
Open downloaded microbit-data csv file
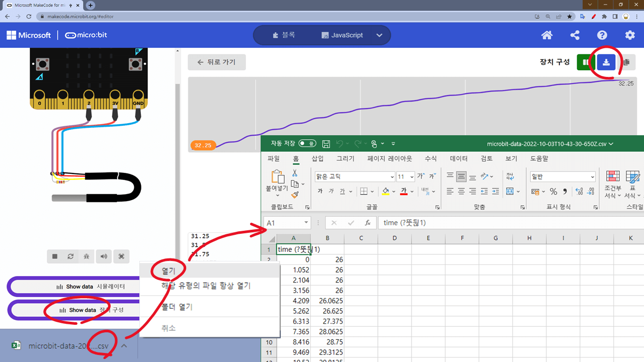point(60,346)
